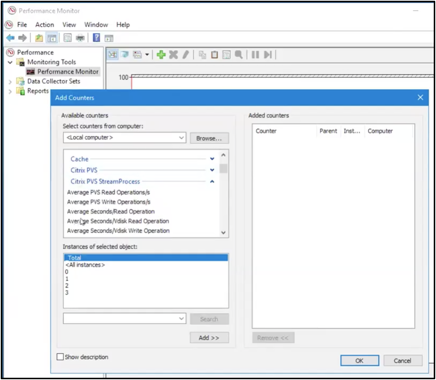Image resolution: width=436 pixels, height=380 pixels.
Task: Click the graph Properties icon
Action: click(x=226, y=54)
